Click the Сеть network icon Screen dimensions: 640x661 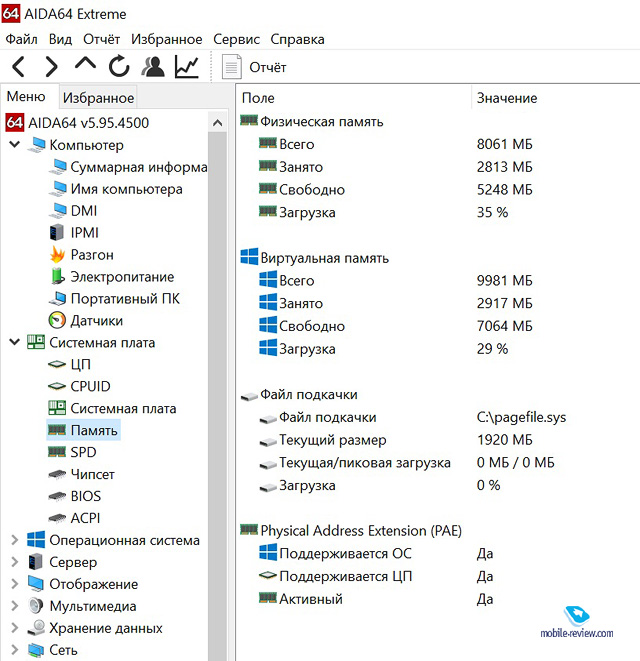[36, 650]
